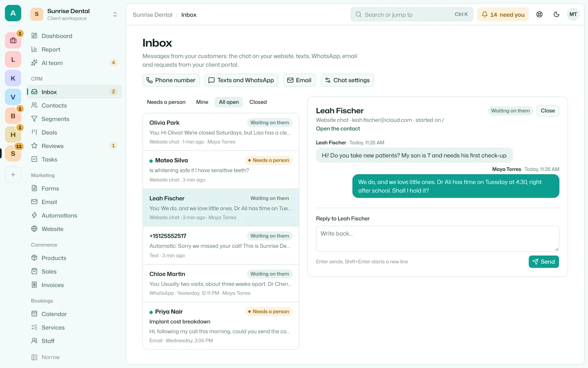Open the Priya Nair email conversation
This screenshot has width=588, height=368.
[x=221, y=326]
